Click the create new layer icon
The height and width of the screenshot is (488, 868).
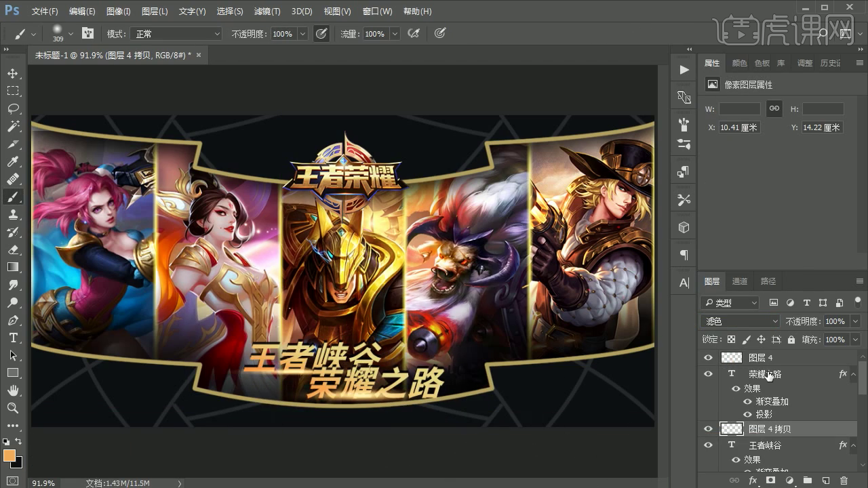(825, 480)
